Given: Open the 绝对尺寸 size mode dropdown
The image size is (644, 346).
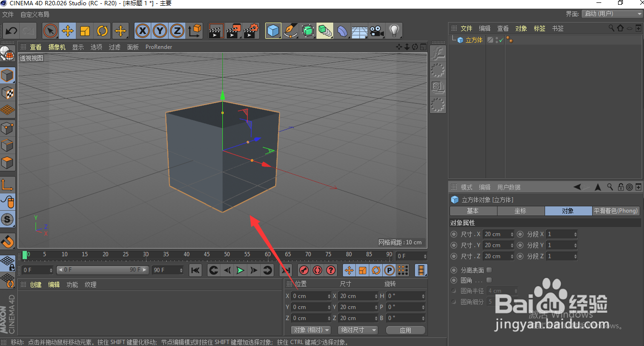Looking at the screenshot, I should (x=358, y=330).
